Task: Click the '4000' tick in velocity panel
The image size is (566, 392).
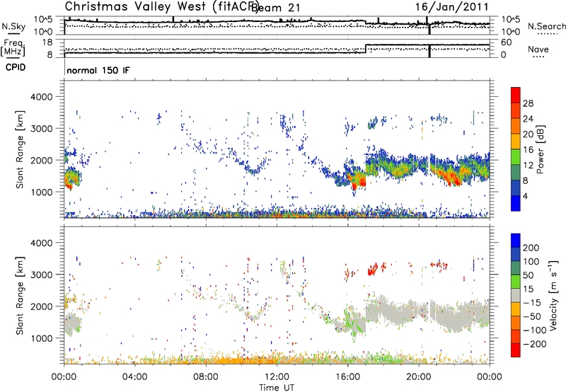Action: click(41, 243)
